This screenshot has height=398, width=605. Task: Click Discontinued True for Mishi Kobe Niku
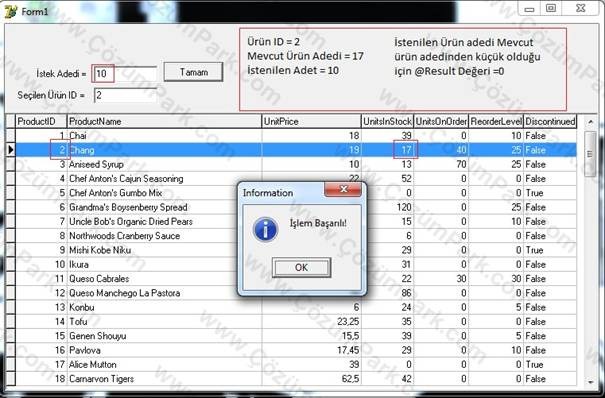550,250
